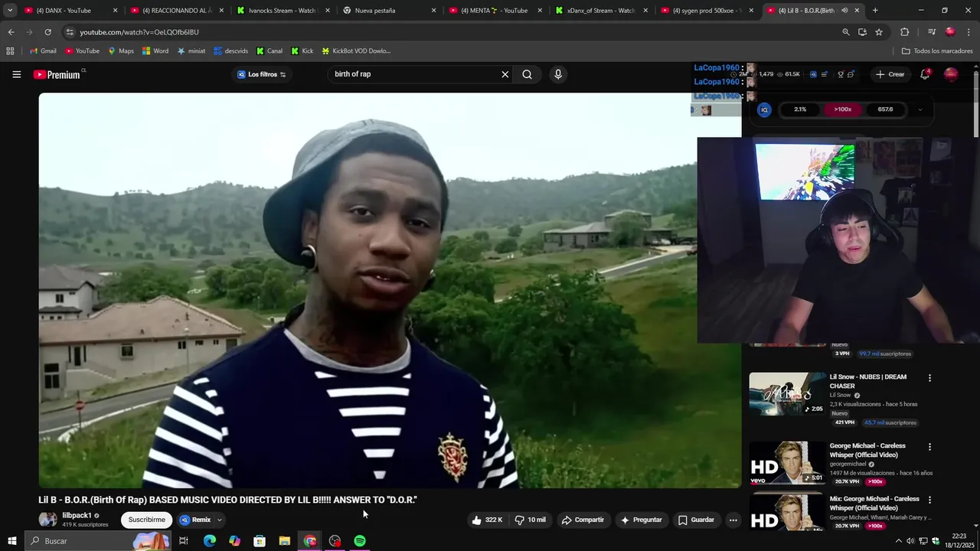This screenshot has width=980, height=551.
Task: Click the list icon next to IQ badge
Action: tap(824, 74)
